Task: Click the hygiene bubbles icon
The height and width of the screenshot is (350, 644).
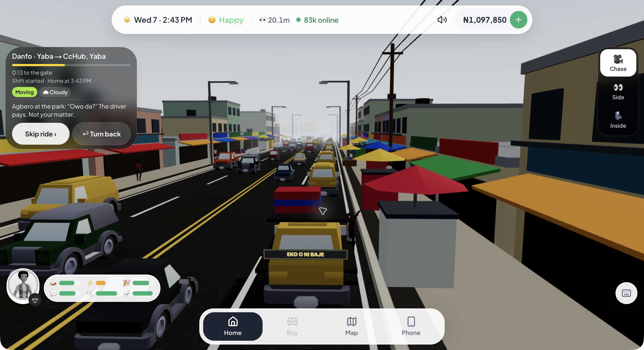Action: (x=90, y=293)
